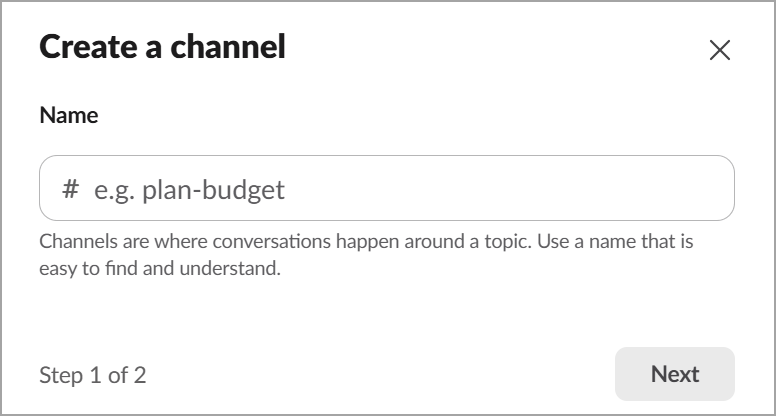The width and height of the screenshot is (776, 416).
Task: Select the "easy to find and understand" line
Action: click(160, 269)
